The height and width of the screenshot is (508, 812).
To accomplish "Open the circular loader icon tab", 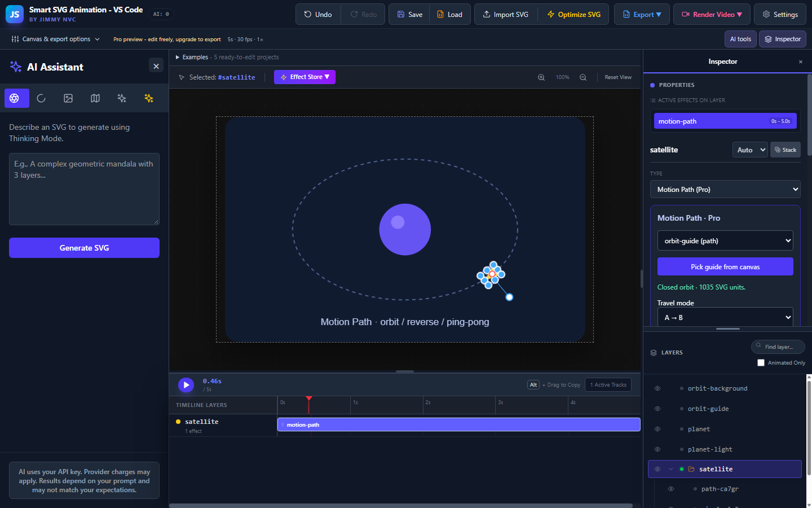I will (41, 98).
